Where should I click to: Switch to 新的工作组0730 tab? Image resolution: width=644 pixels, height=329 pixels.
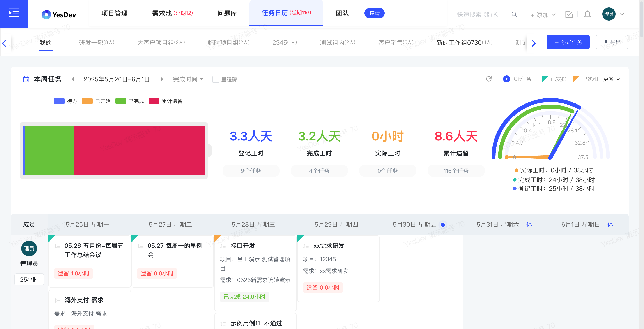[x=465, y=43]
